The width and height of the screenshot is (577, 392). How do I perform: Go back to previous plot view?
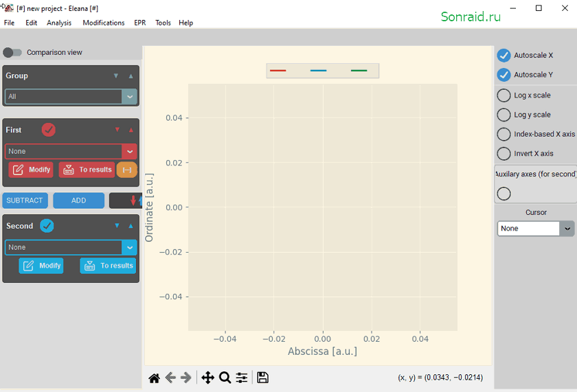click(170, 378)
